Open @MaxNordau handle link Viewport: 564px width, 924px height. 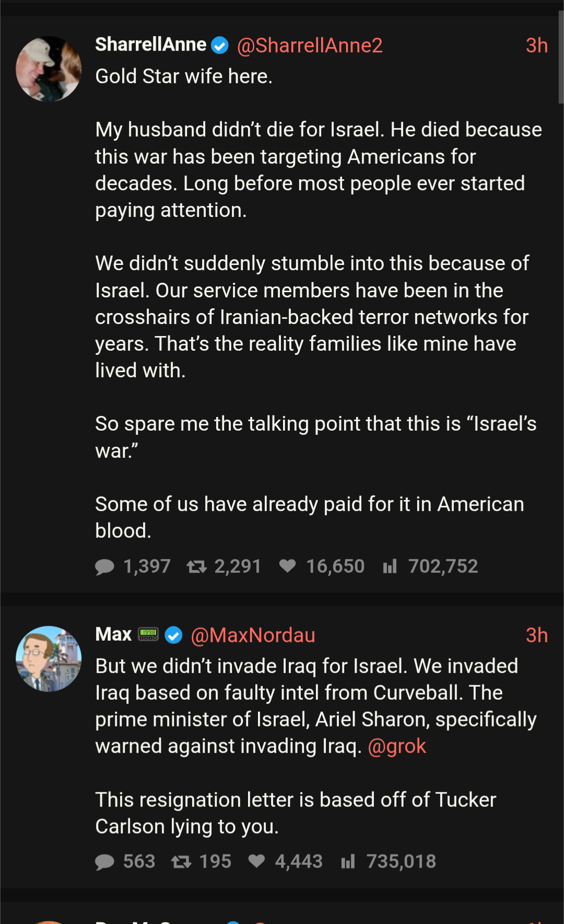(x=253, y=635)
